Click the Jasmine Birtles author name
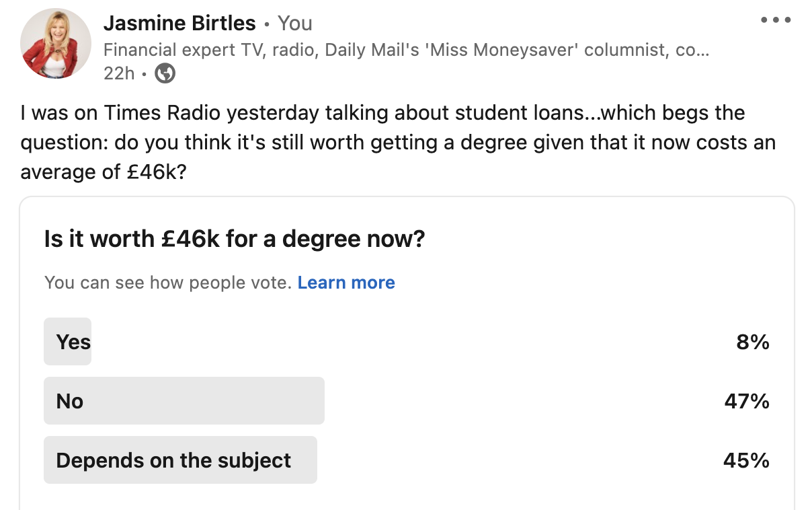Screen dimensions: 812x510 179,24
